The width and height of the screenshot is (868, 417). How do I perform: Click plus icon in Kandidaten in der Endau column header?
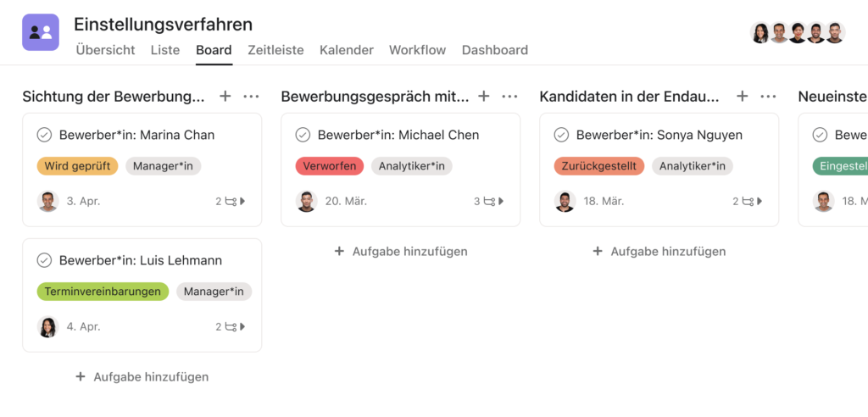pyautogui.click(x=743, y=97)
